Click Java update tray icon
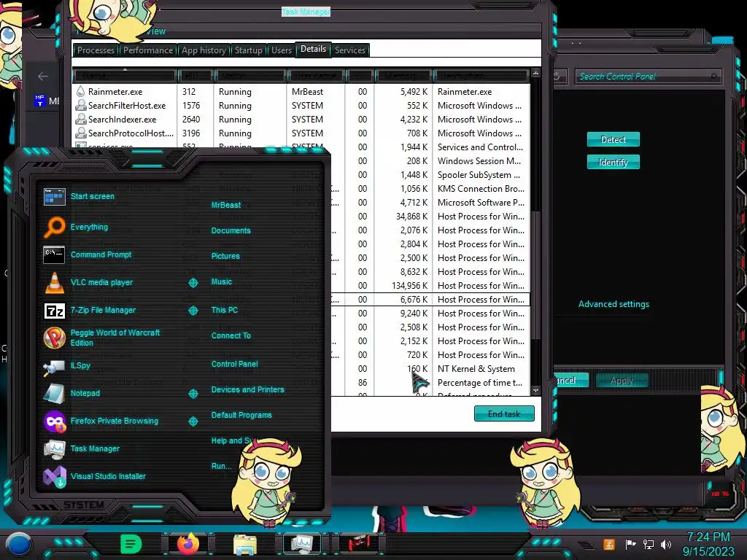747x560 pixels. click(x=608, y=544)
